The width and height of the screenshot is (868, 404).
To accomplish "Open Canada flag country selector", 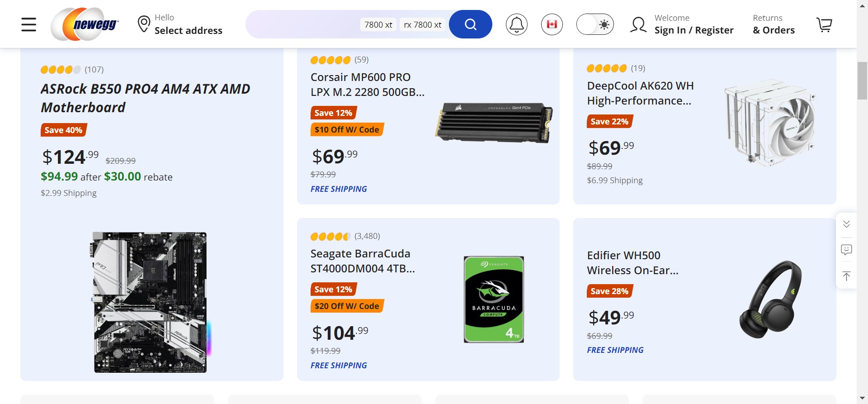I will click(x=552, y=24).
